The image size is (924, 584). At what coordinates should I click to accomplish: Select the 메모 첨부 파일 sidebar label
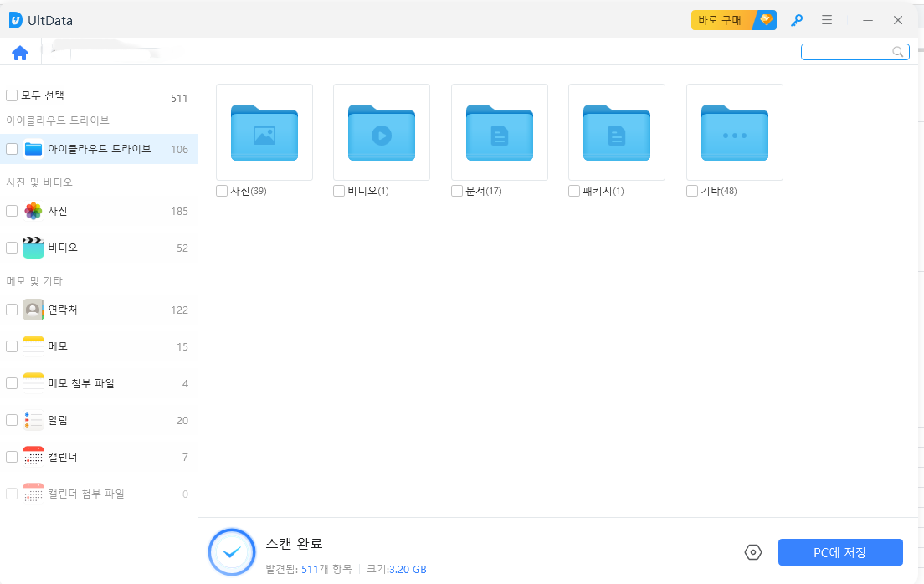click(81, 383)
